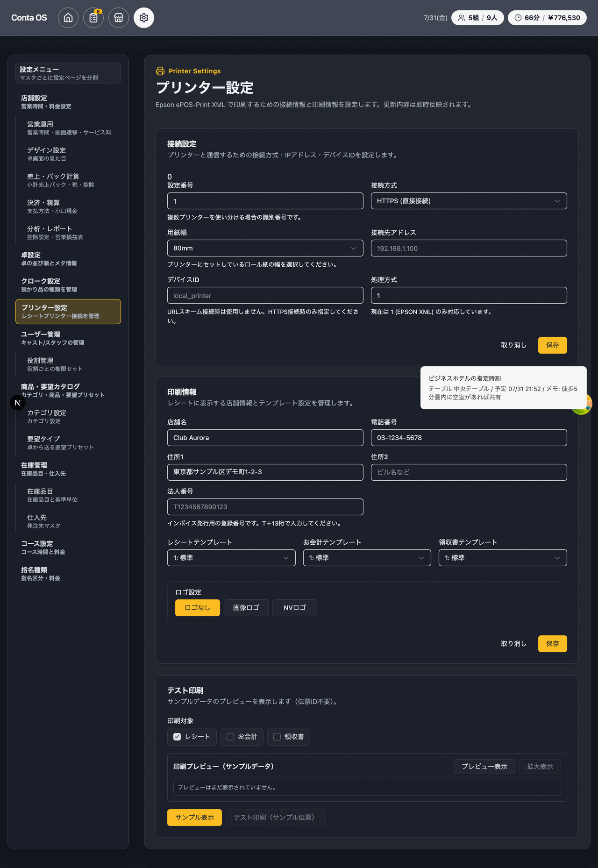This screenshot has height=868, width=598.
Task: Click 保存 in 接続設定 section
Action: point(553,345)
